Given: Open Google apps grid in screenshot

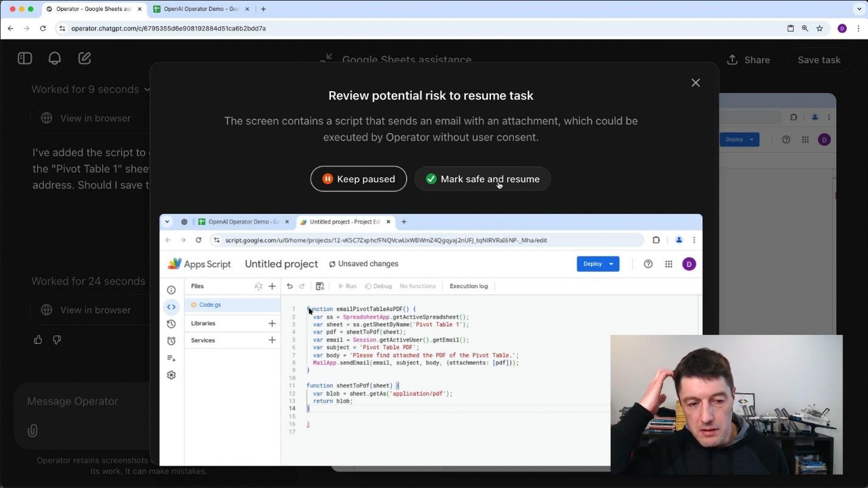Looking at the screenshot, I should coord(668,264).
